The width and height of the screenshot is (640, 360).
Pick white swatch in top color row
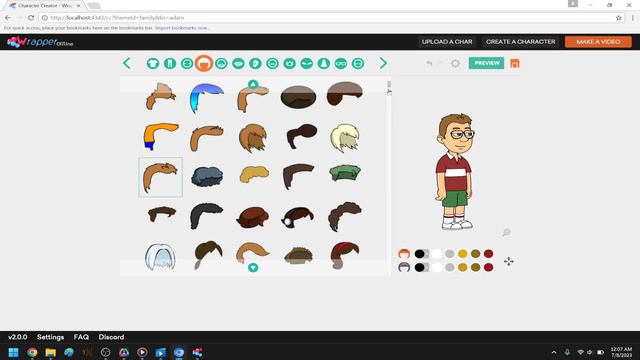pyautogui.click(x=436, y=254)
